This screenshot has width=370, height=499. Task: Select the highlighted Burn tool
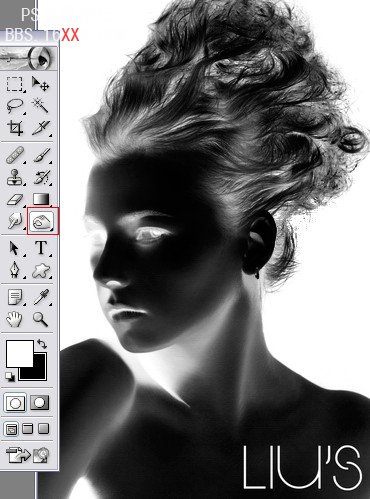click(42, 221)
